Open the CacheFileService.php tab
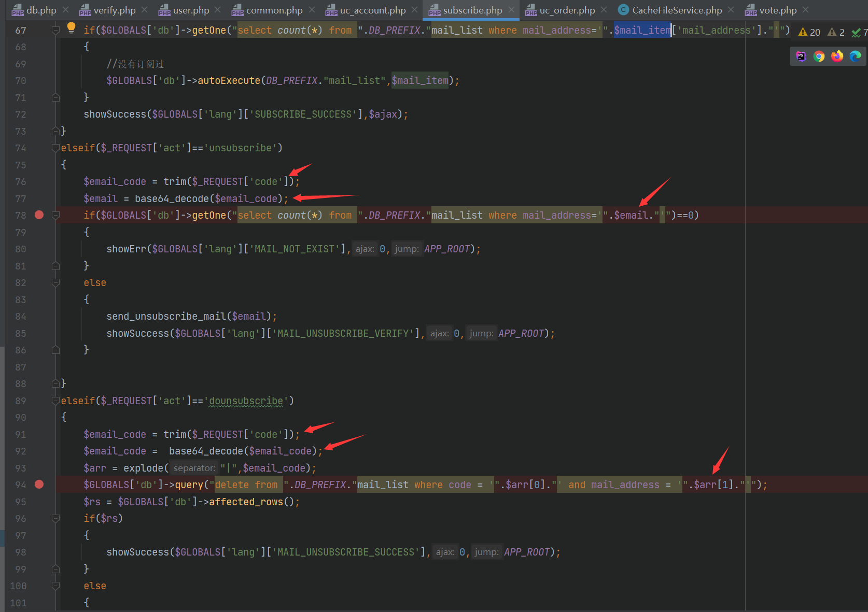This screenshot has width=868, height=612. tap(676, 10)
